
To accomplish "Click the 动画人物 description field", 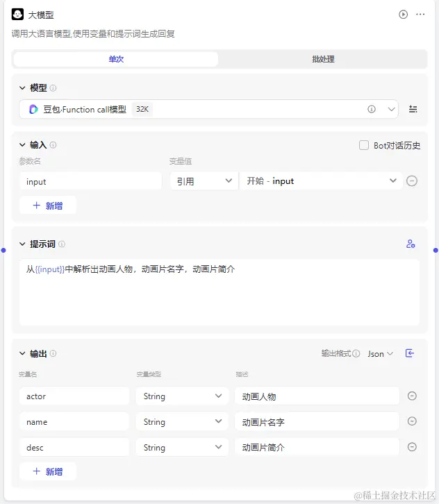I will click(317, 396).
